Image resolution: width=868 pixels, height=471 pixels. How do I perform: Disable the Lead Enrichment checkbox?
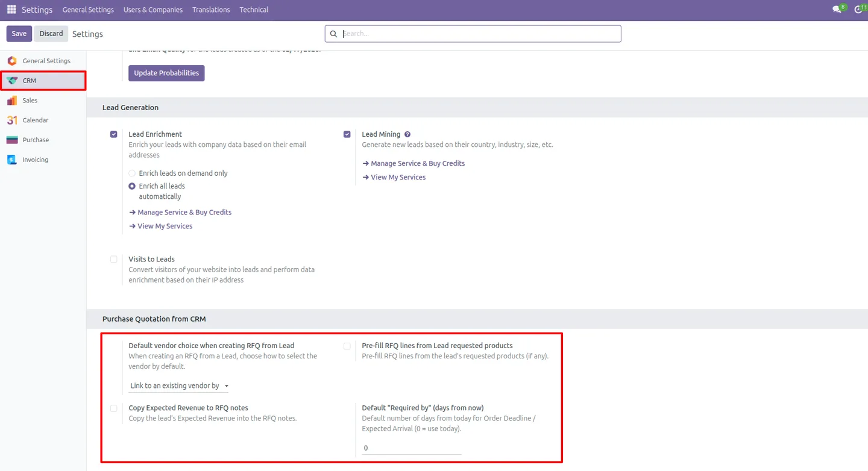click(114, 134)
